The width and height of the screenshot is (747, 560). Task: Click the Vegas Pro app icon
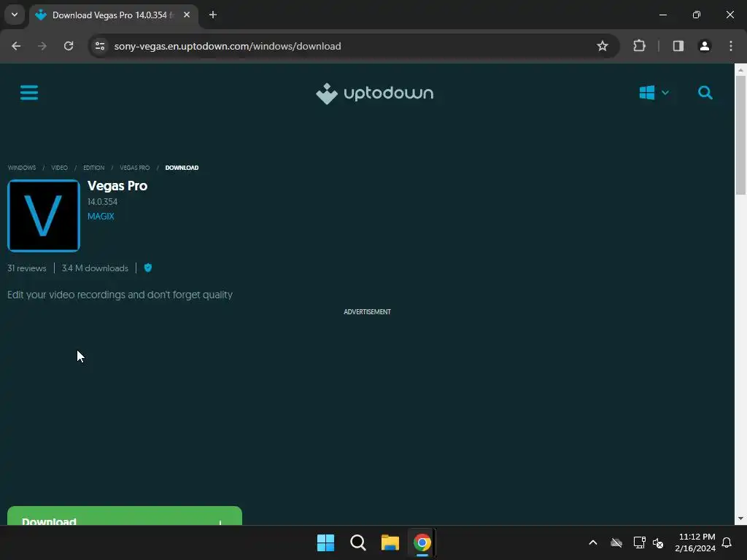(x=43, y=216)
